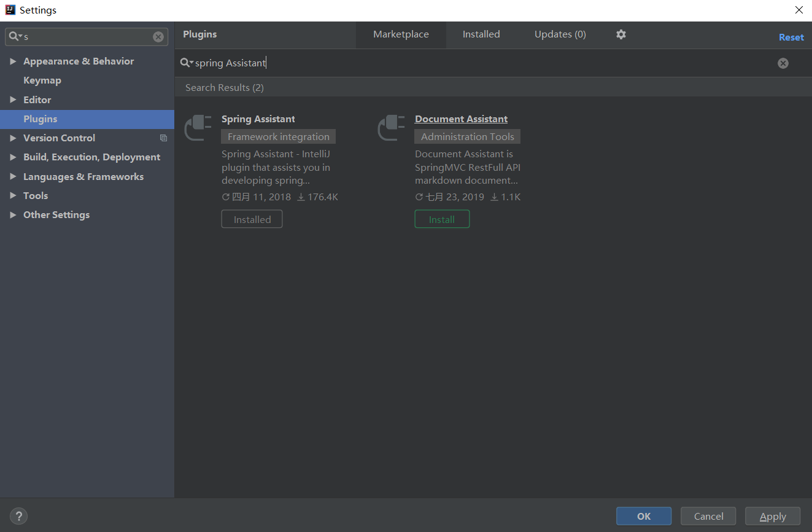Image resolution: width=812 pixels, height=532 pixels.
Task: Click the Search Results (2) header
Action: (225, 88)
